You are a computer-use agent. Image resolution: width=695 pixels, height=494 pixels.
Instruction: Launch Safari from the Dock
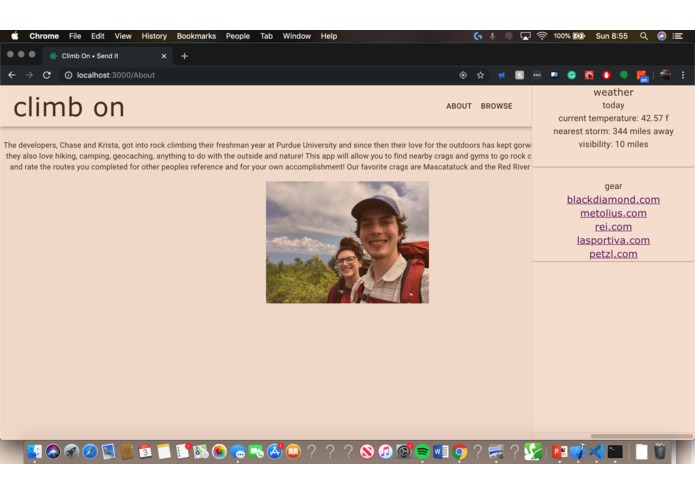point(90,452)
